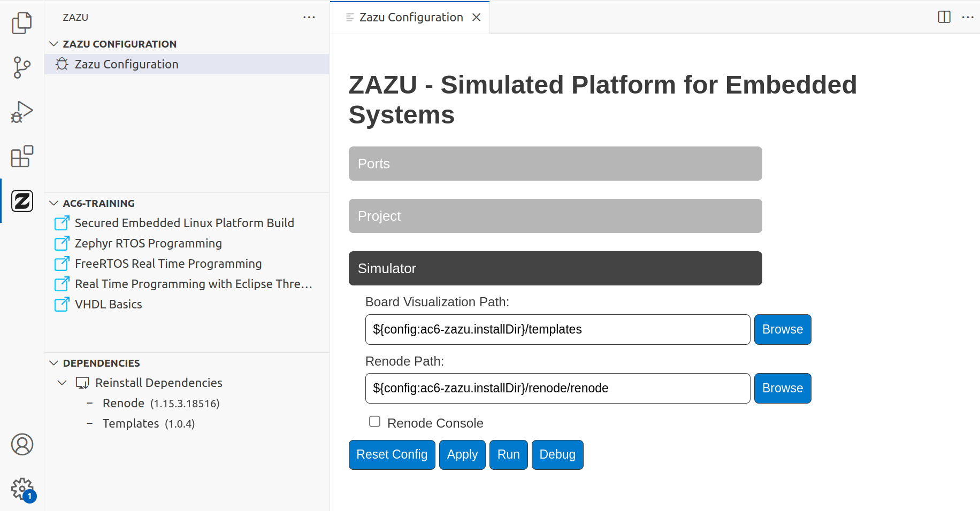Open the Explorer files view
The height and width of the screenshot is (511, 980).
(x=22, y=23)
